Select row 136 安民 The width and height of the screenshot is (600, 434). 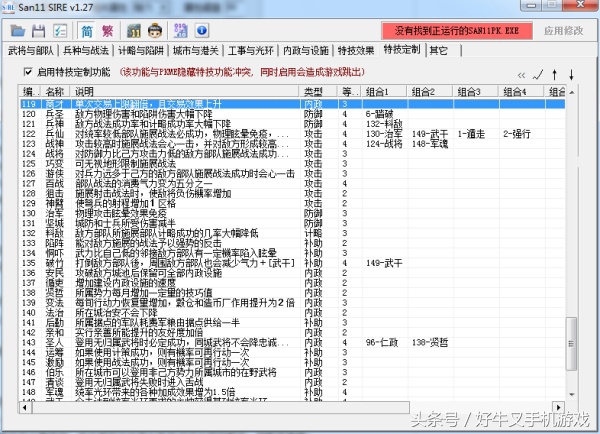pyautogui.click(x=292, y=273)
